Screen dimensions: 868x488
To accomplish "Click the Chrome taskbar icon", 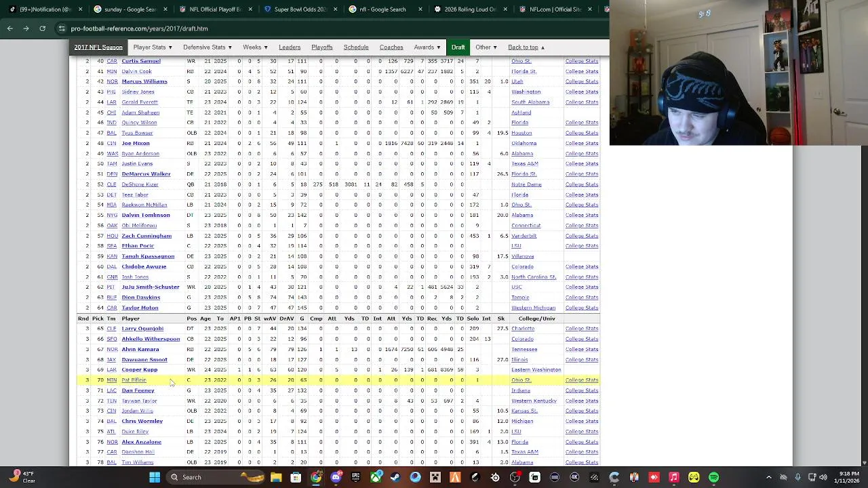I will [316, 477].
